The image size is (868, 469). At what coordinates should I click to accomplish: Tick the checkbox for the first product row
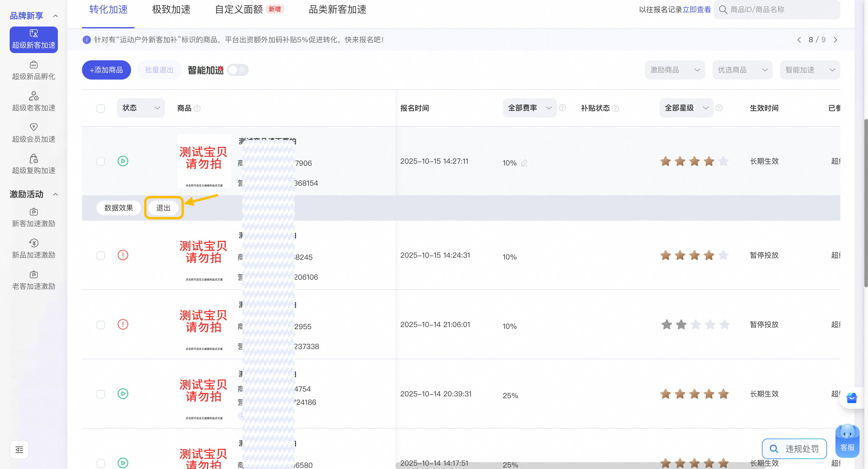pos(100,161)
